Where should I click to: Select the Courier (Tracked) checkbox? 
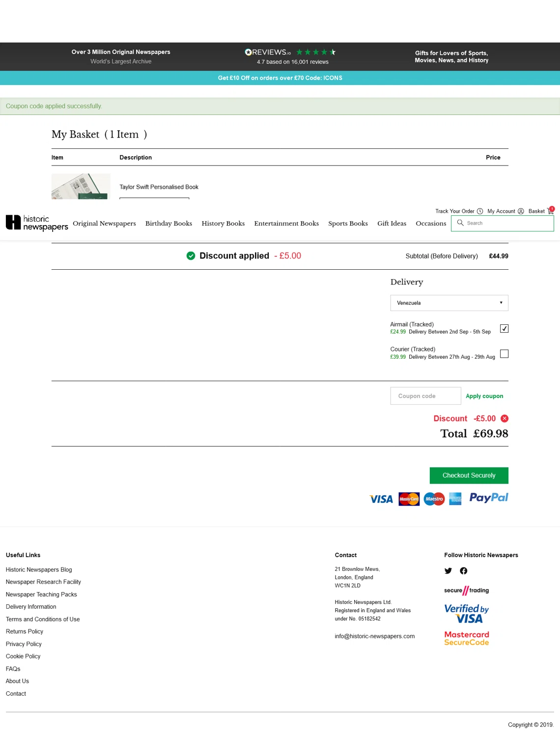pos(504,354)
